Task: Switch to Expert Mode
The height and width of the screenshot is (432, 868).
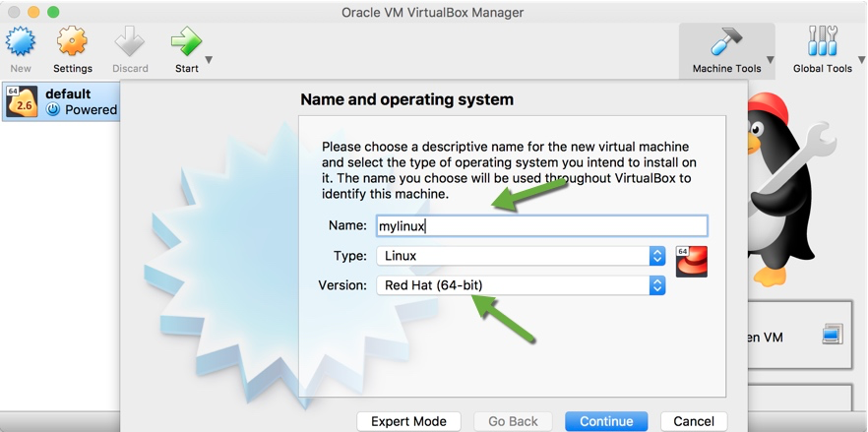Action: (x=408, y=421)
